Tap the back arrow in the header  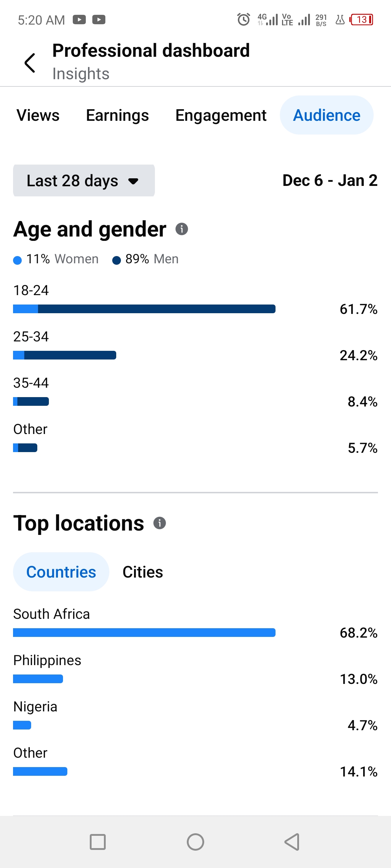click(x=30, y=63)
